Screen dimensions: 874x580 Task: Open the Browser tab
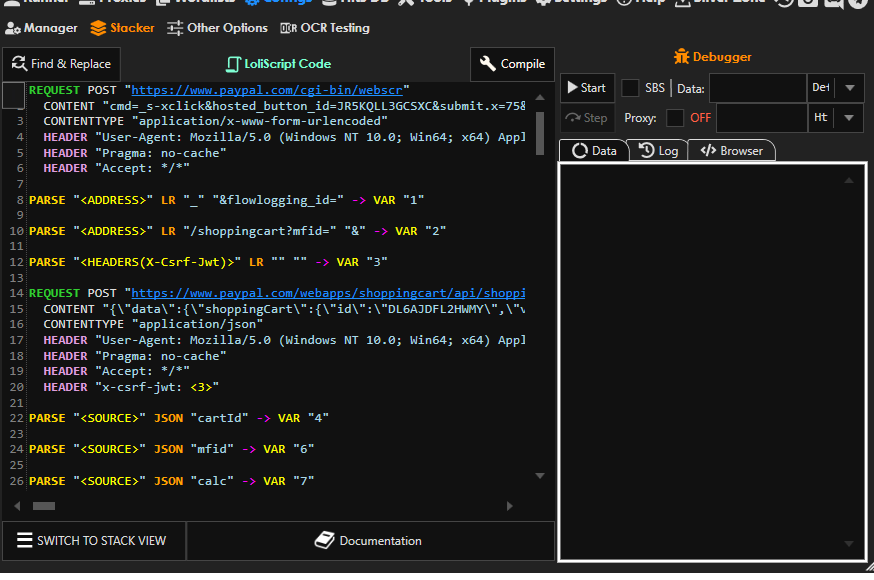tap(731, 151)
